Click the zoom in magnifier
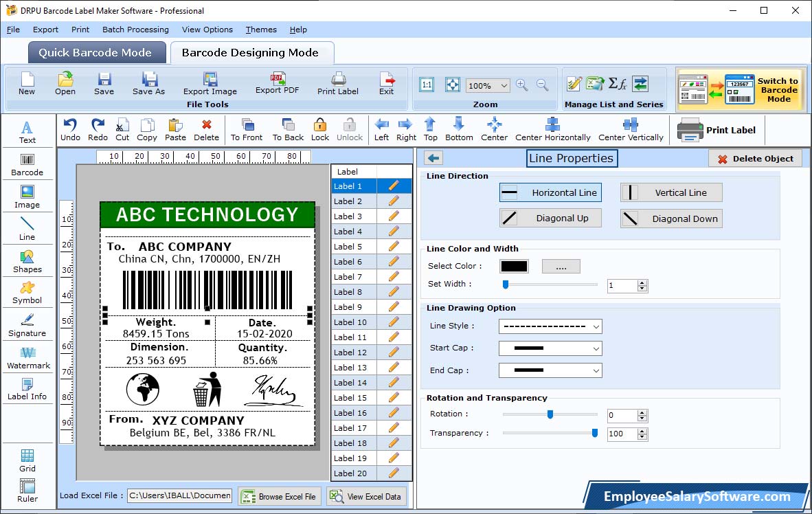 coord(522,85)
